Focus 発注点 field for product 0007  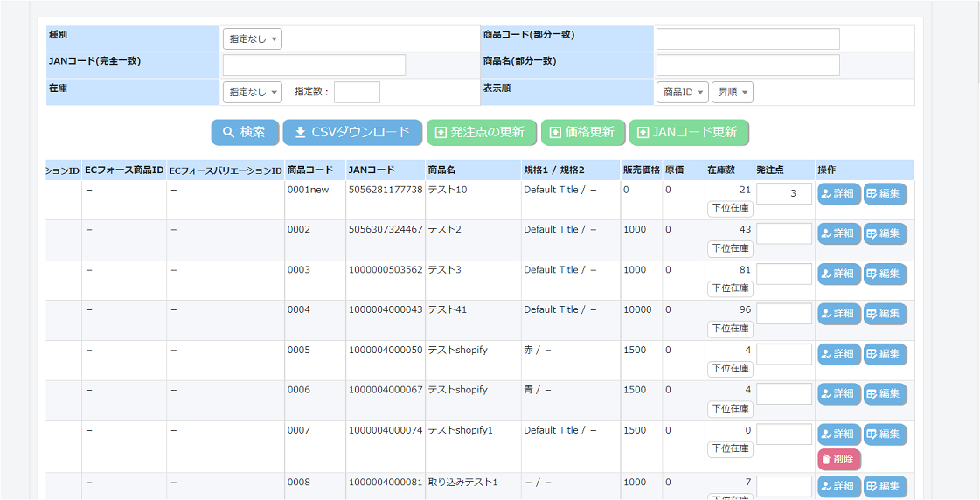[x=784, y=434]
